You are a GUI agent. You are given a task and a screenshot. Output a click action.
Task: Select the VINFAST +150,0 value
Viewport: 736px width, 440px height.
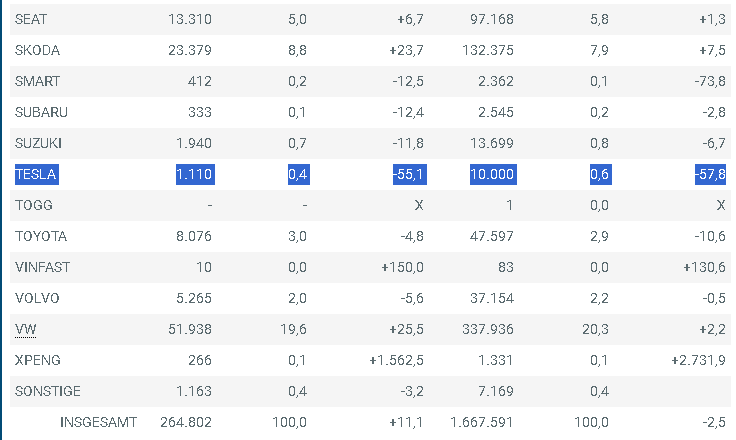coord(402,267)
